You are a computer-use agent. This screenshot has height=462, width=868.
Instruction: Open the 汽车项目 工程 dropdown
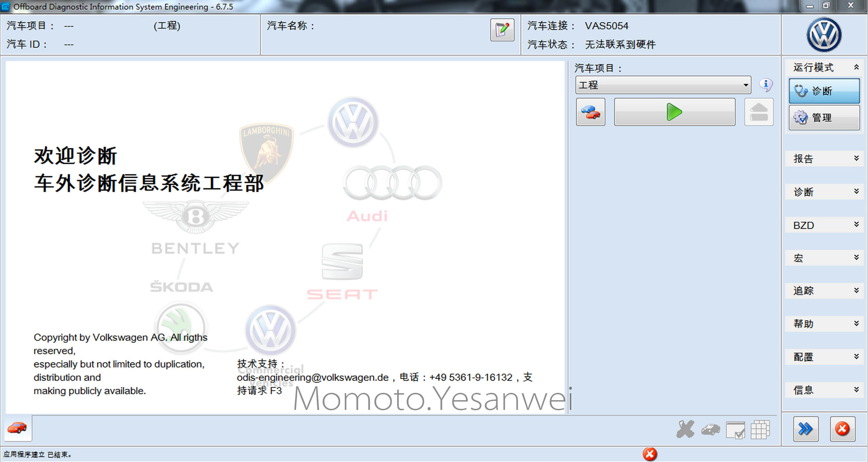(x=663, y=85)
